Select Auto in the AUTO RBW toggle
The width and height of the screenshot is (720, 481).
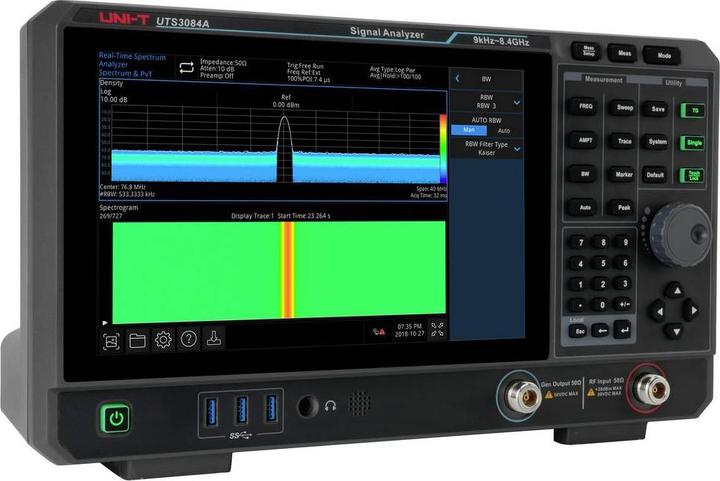point(504,131)
